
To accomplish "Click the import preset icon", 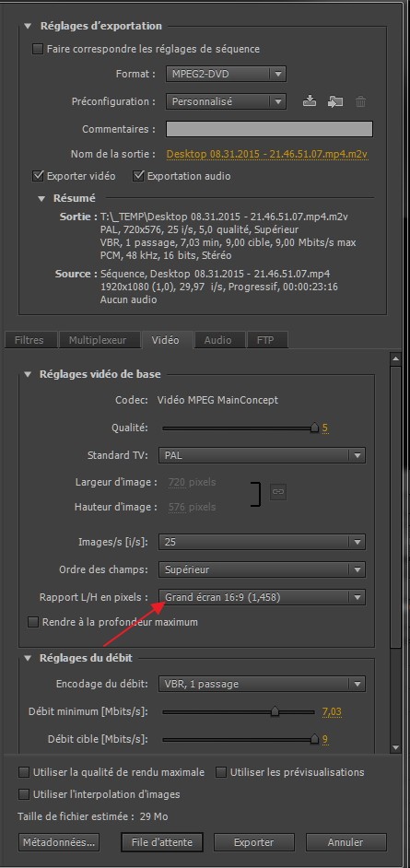I will click(x=334, y=101).
